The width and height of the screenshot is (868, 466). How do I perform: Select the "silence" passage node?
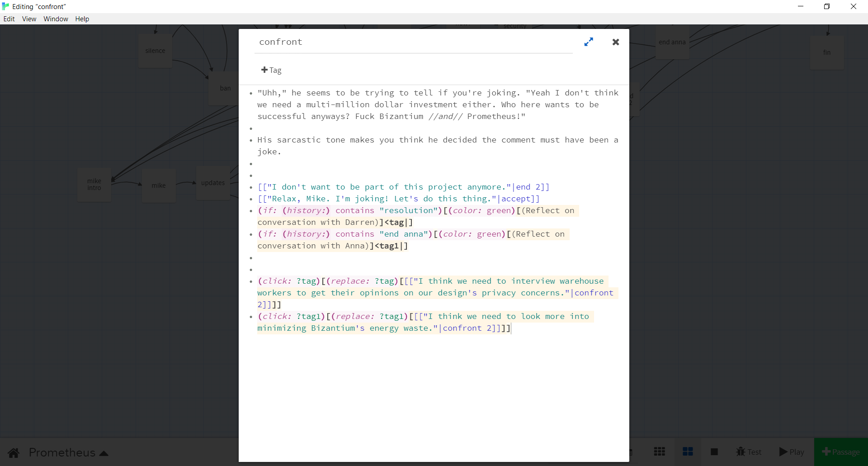[x=155, y=51]
